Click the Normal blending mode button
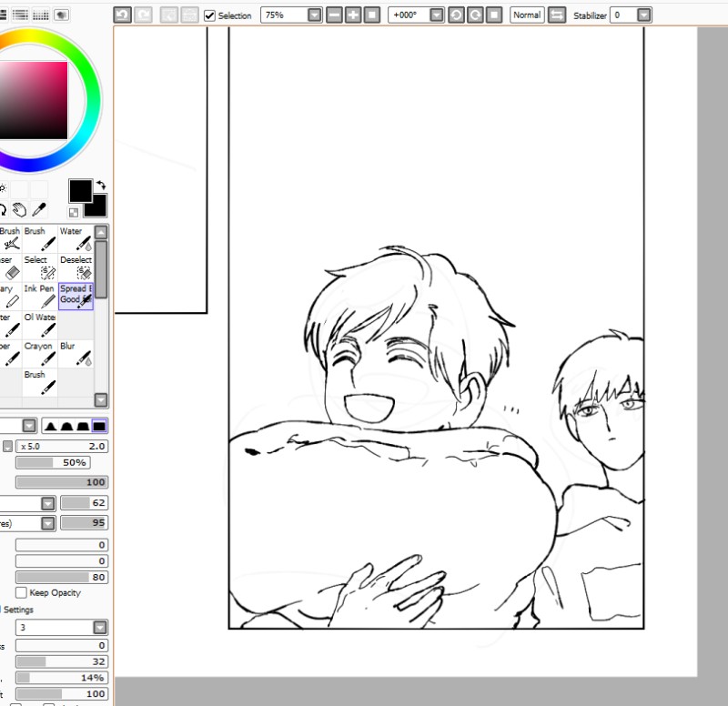The image size is (728, 706). coord(527,15)
